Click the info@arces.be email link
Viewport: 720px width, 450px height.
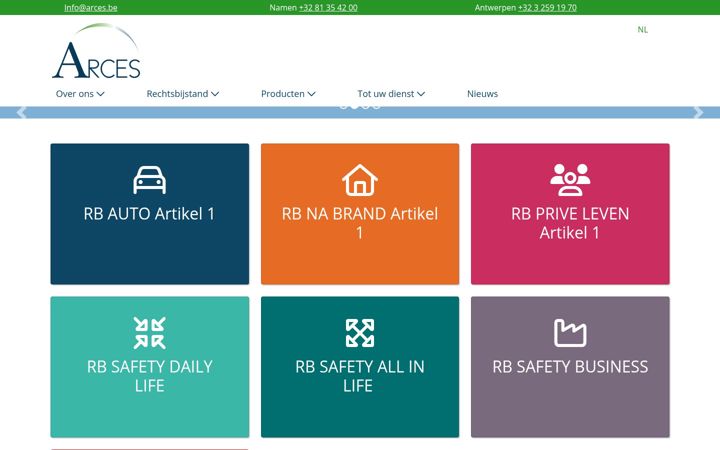(90, 7)
